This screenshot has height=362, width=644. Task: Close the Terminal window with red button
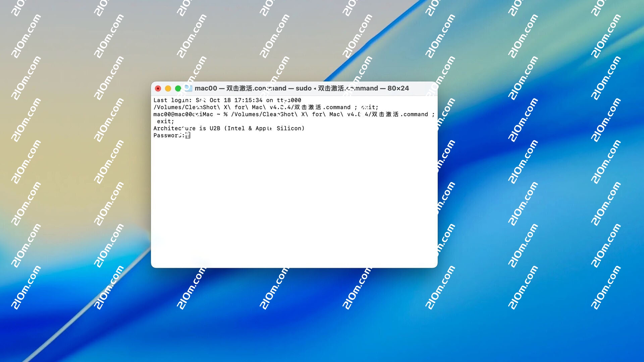click(x=158, y=88)
